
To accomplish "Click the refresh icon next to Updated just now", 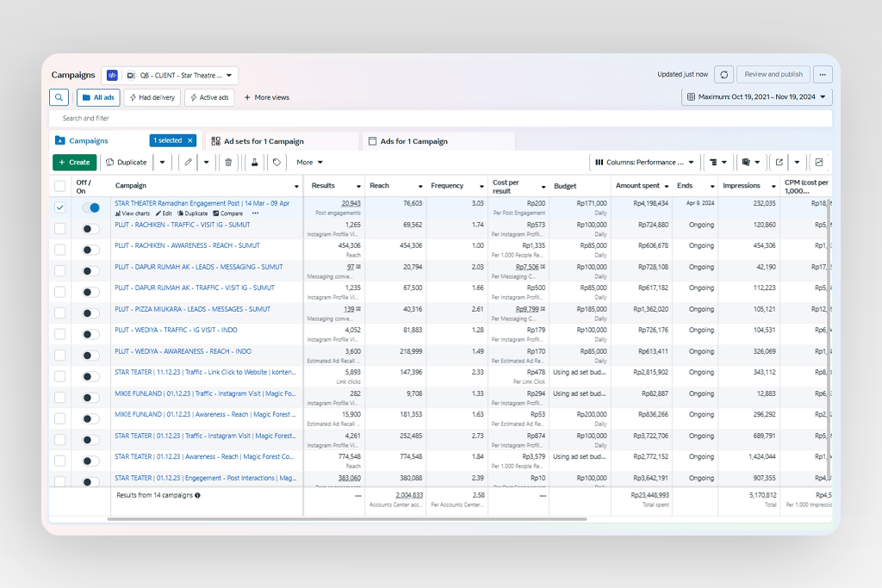I will (724, 75).
